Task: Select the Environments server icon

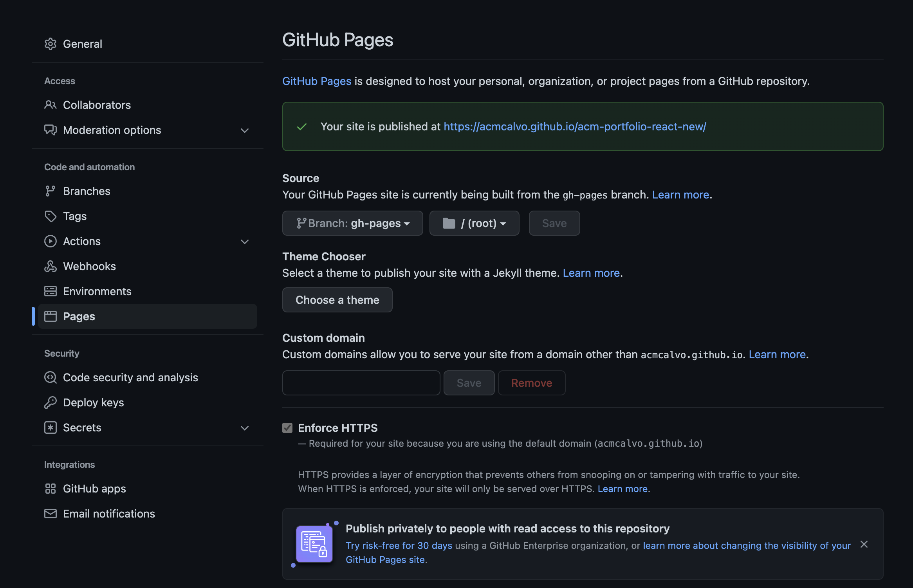Action: (51, 291)
